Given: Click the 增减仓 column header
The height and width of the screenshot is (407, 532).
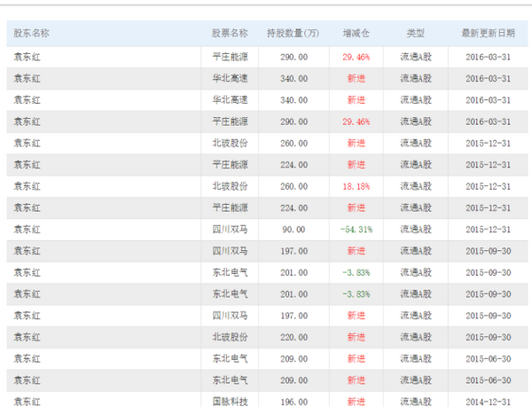Looking at the screenshot, I should (x=356, y=33).
